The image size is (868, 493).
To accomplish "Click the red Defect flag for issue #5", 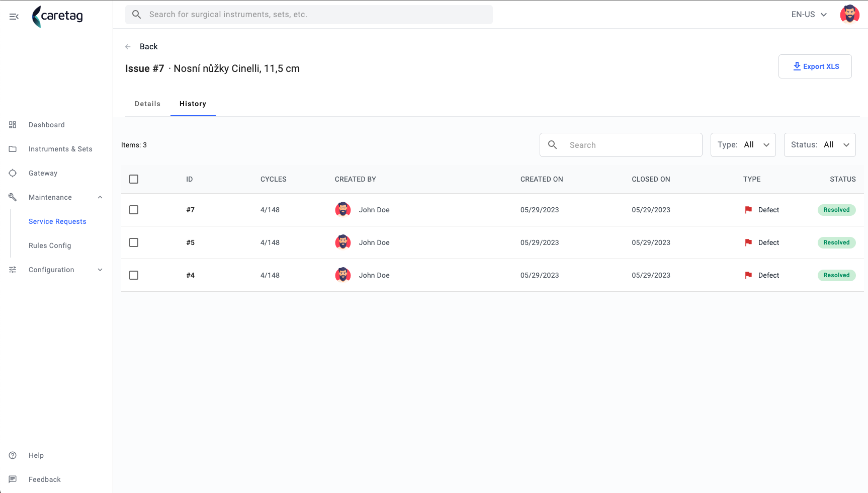I will [x=748, y=242].
